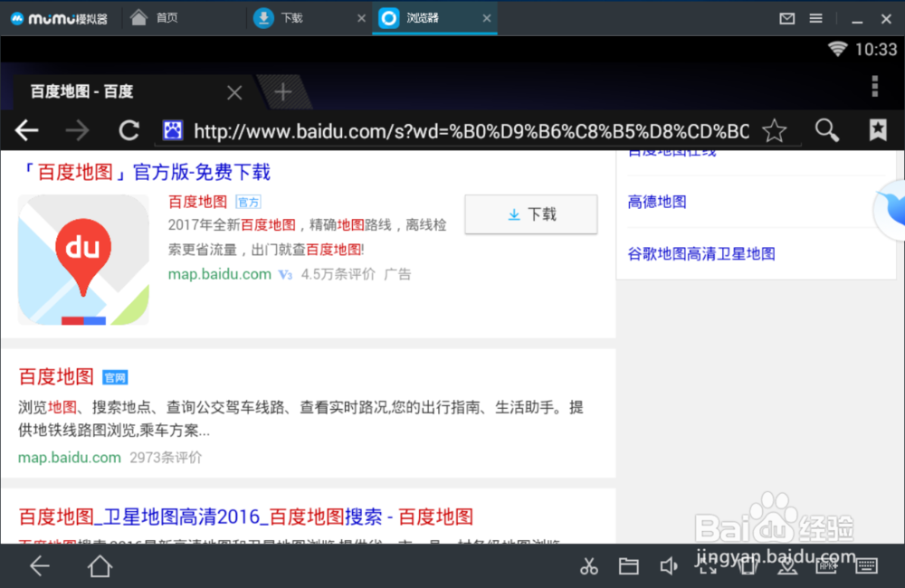The image size is (905, 588).
Task: Click the 下载 download button
Action: (531, 214)
